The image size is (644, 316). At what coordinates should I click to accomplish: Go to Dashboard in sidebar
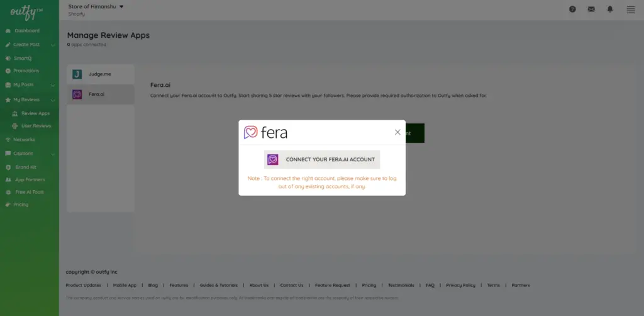(x=26, y=31)
